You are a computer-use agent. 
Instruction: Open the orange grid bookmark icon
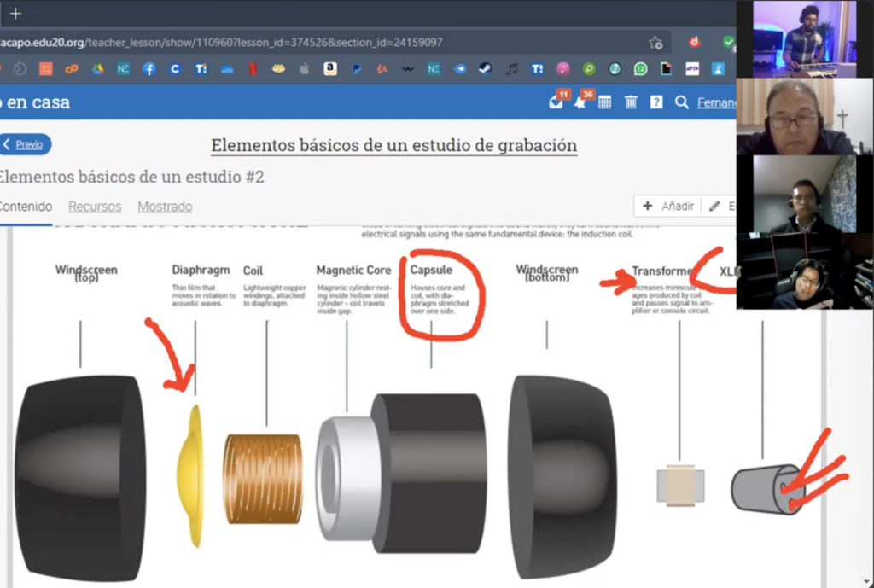pyautogui.click(x=46, y=69)
